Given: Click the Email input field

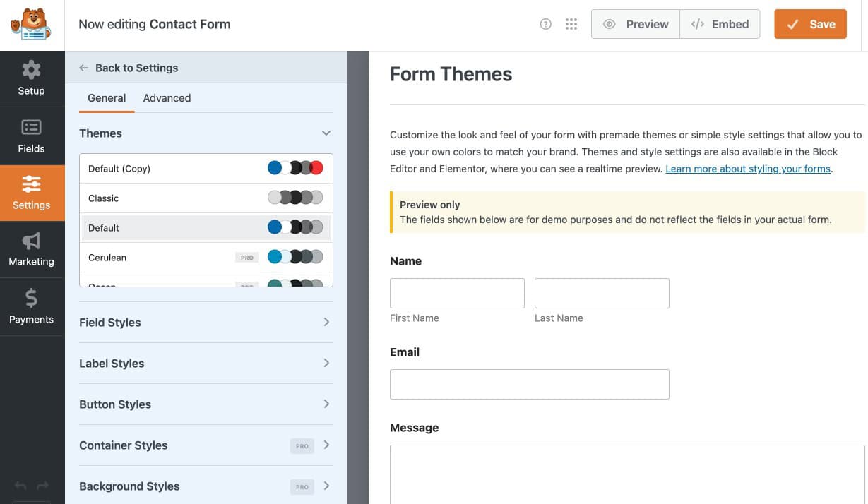Looking at the screenshot, I should point(530,384).
